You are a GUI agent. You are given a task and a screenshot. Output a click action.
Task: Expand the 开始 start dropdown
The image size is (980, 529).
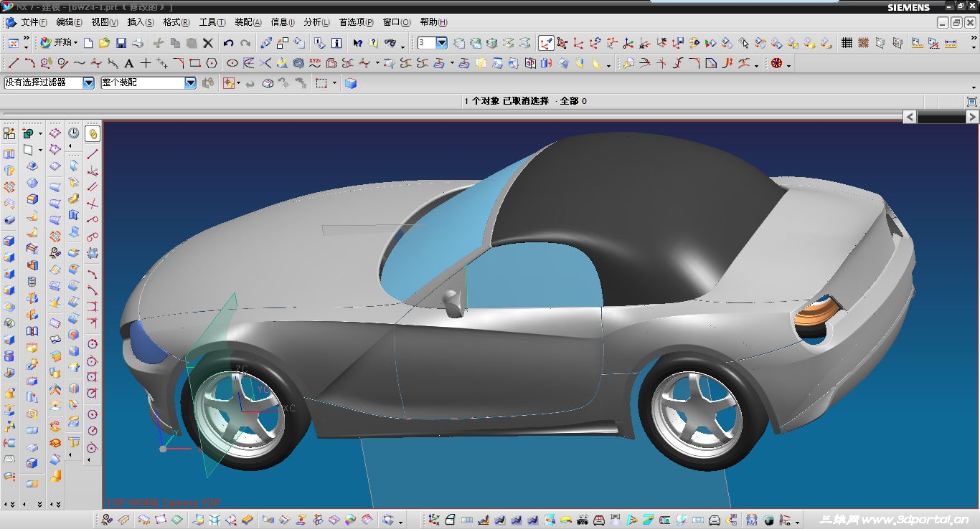click(75, 43)
